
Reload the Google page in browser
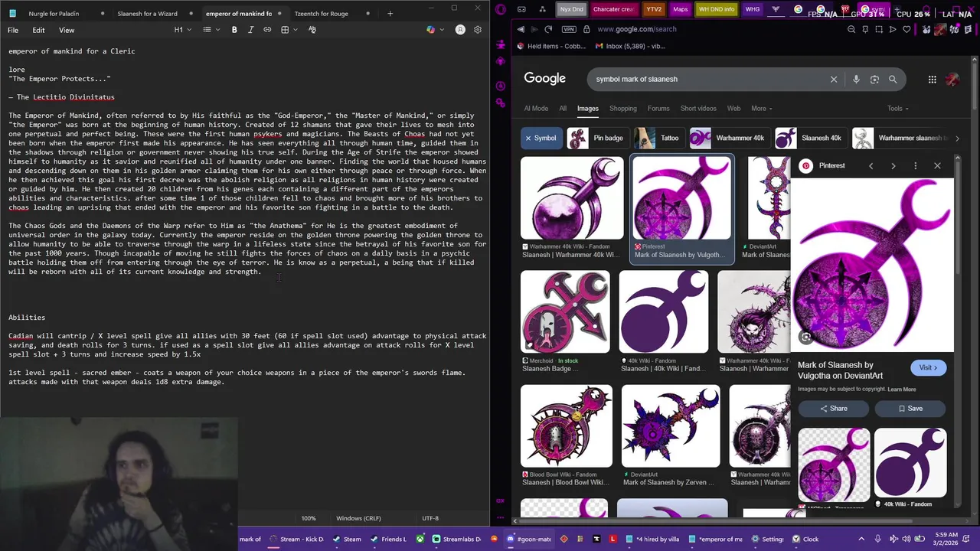click(x=548, y=29)
